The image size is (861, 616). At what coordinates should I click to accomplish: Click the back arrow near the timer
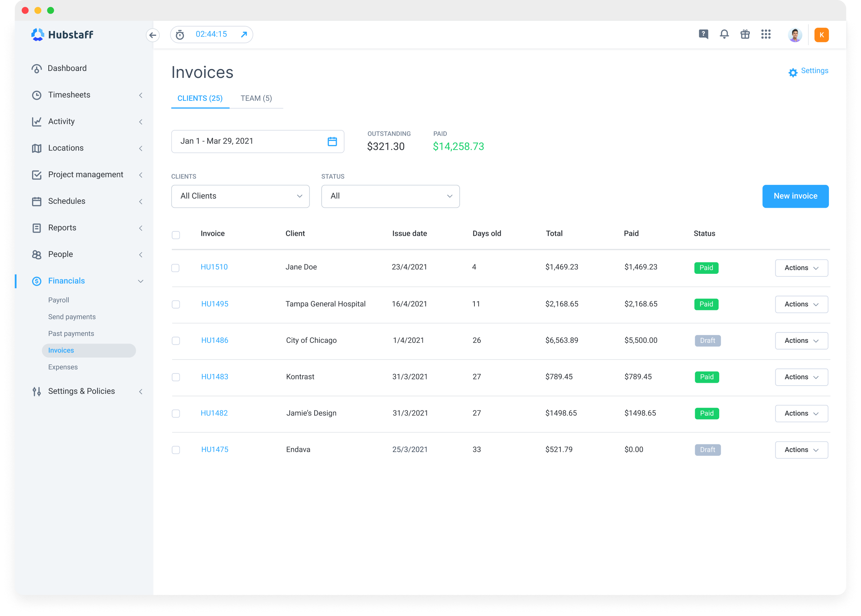pyautogui.click(x=153, y=35)
